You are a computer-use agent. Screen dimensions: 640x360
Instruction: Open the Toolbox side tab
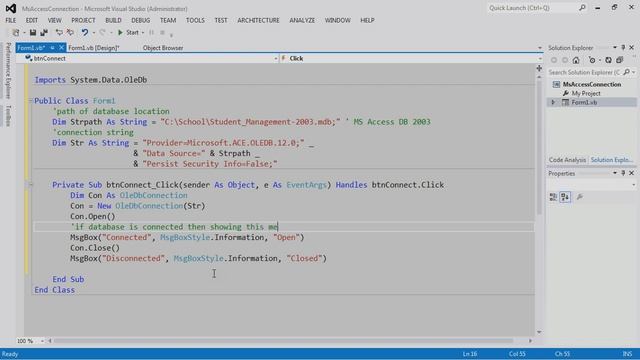tap(8, 116)
